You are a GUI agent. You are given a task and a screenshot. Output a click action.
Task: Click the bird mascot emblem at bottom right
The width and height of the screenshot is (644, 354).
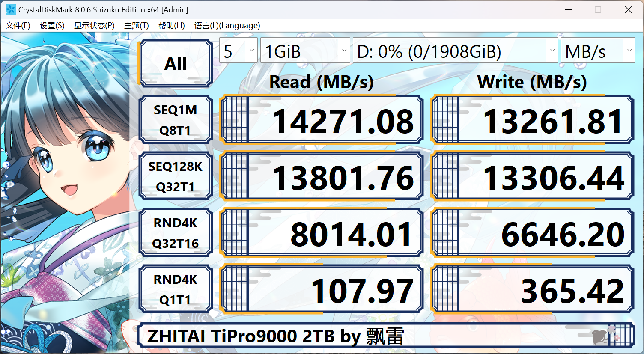click(599, 337)
